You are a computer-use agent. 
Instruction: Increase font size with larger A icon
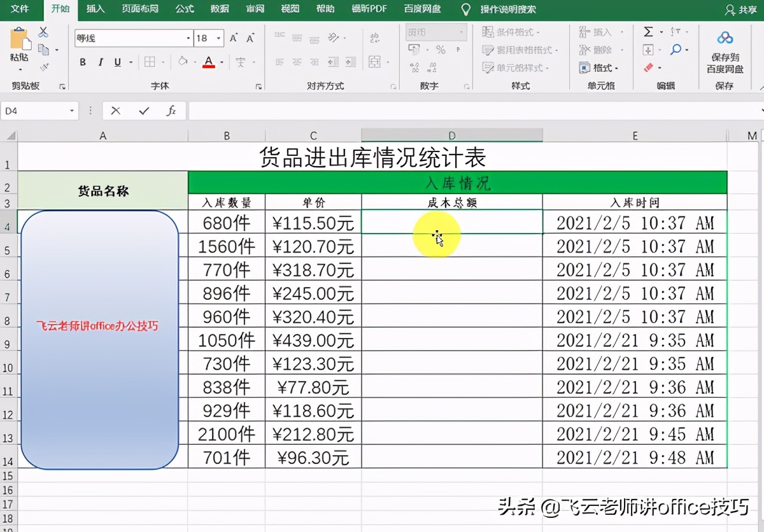[234, 38]
